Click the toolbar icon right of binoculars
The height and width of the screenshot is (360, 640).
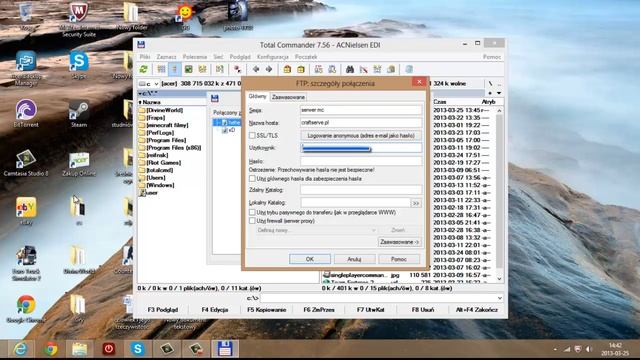364,69
